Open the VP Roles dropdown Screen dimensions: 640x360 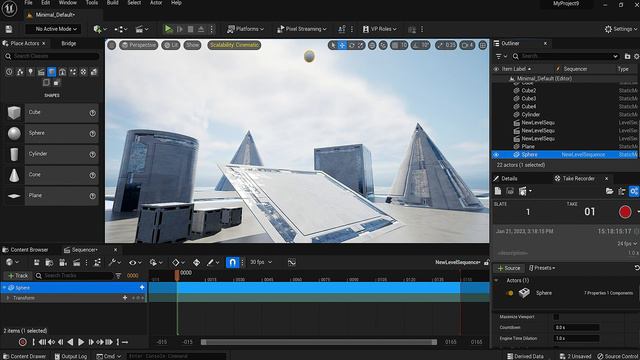(x=379, y=29)
